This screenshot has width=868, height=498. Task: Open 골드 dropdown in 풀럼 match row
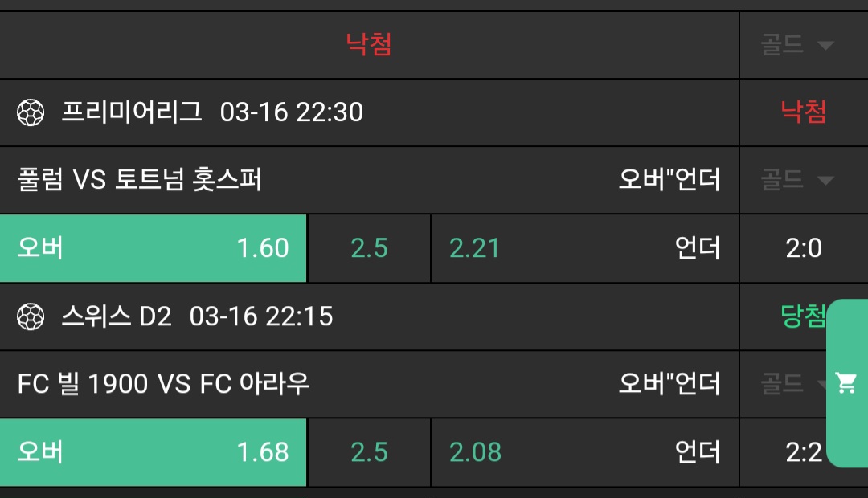coord(797,180)
